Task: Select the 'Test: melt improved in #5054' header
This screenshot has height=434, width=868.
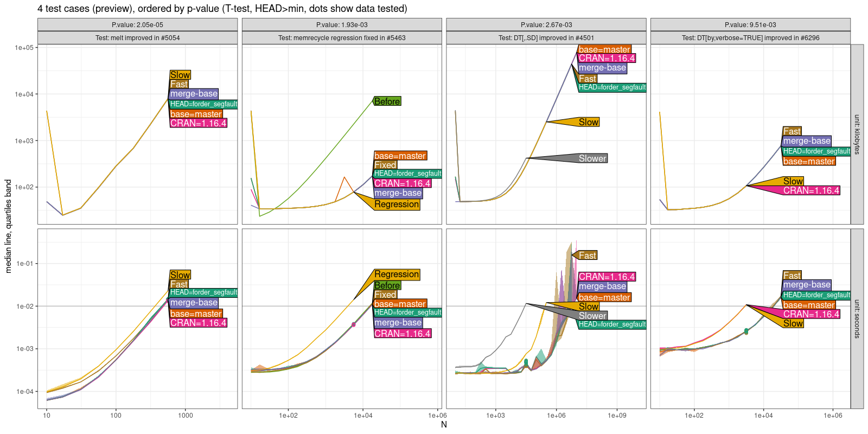Action: pos(137,37)
